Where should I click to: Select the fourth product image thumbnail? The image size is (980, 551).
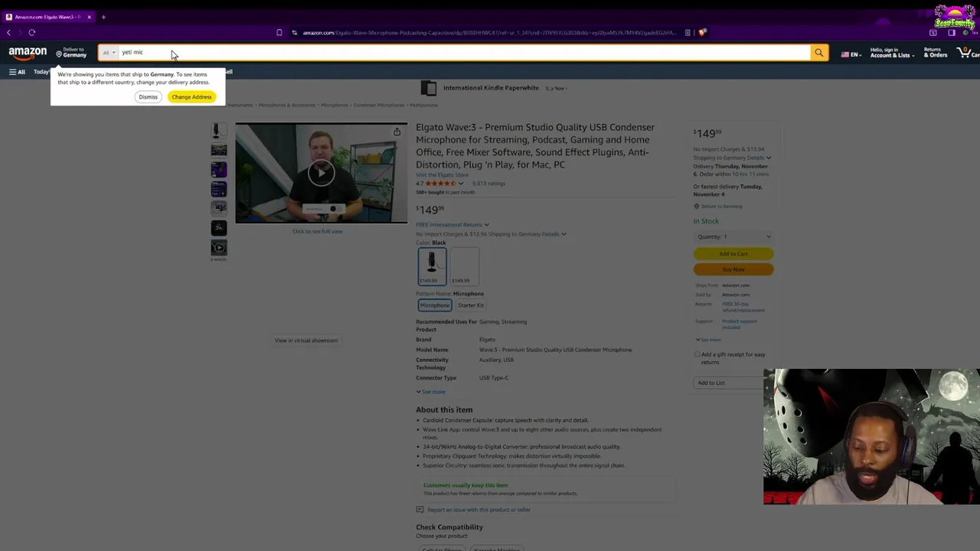click(x=219, y=189)
